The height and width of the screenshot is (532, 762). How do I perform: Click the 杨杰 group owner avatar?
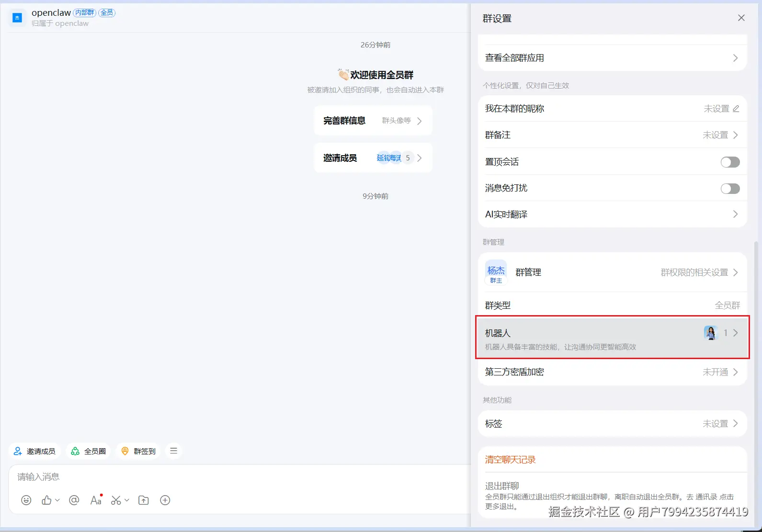click(496, 272)
